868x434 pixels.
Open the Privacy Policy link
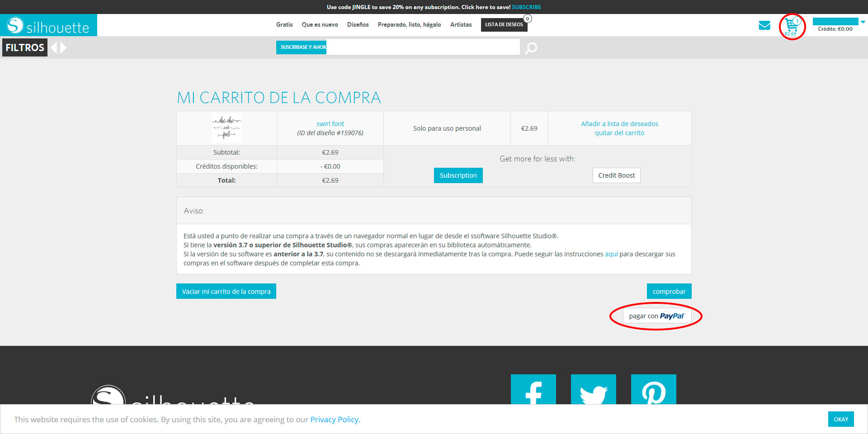click(x=335, y=420)
